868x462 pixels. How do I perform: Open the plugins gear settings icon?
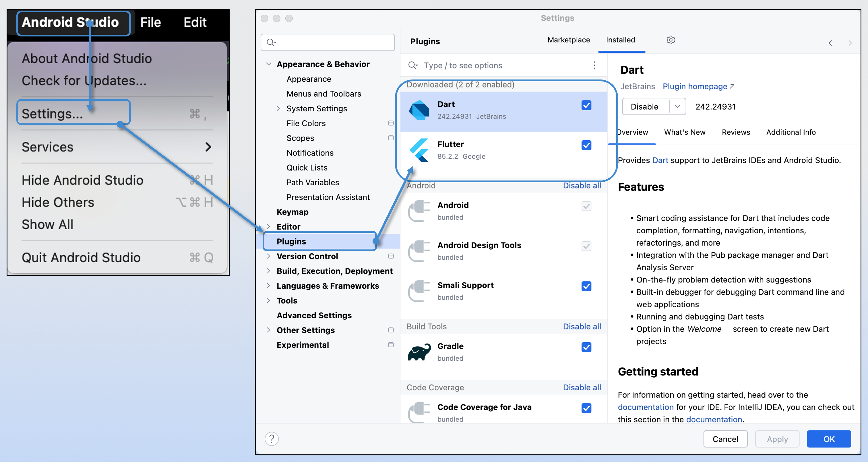coord(671,40)
